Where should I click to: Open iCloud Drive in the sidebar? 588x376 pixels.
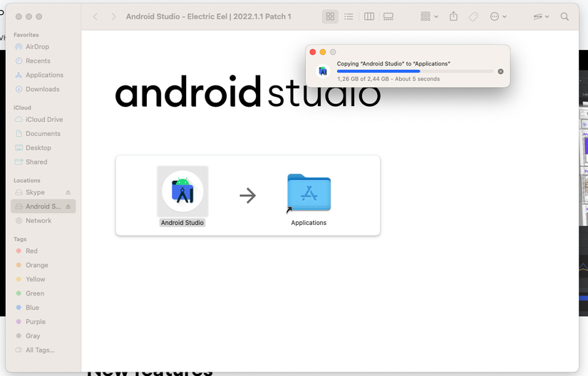pos(43,119)
